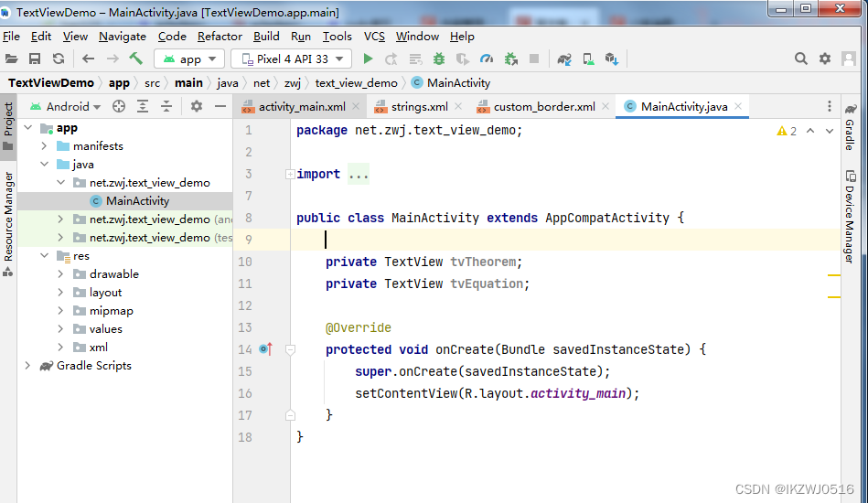The width and height of the screenshot is (868, 503).
Task: Go to next highlighted error arrow
Action: click(830, 131)
